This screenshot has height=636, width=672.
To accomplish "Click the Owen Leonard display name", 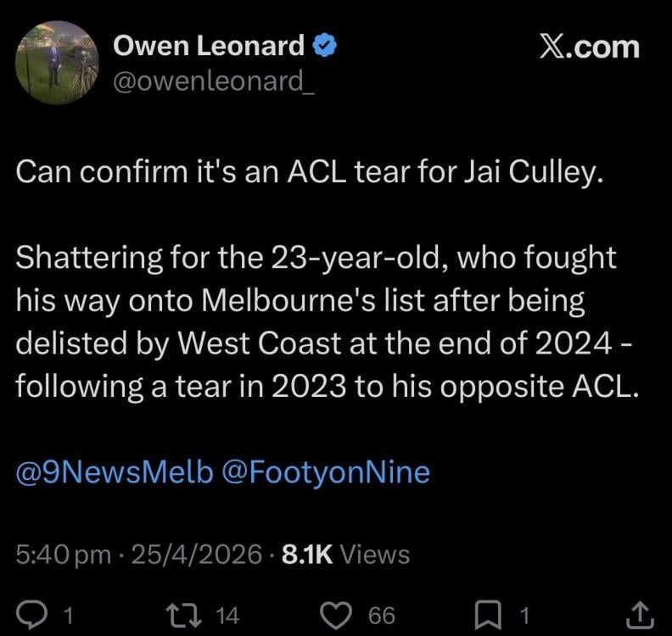I will point(209,47).
